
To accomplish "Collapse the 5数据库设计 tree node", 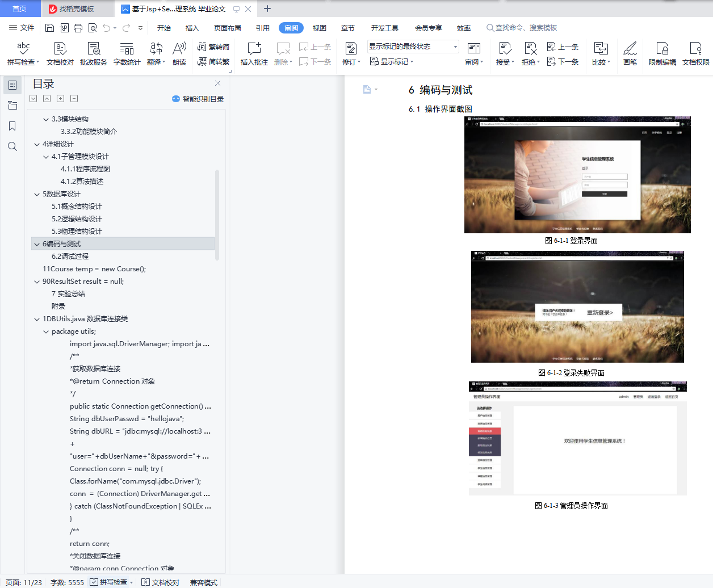I will point(37,194).
